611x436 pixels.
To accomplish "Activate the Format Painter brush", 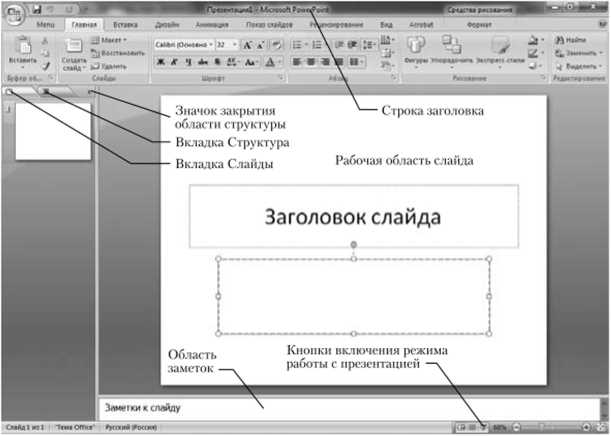I will [46, 66].
